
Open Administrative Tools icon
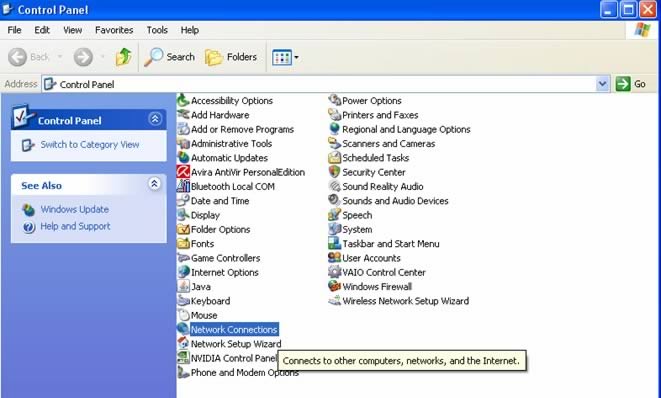point(183,143)
